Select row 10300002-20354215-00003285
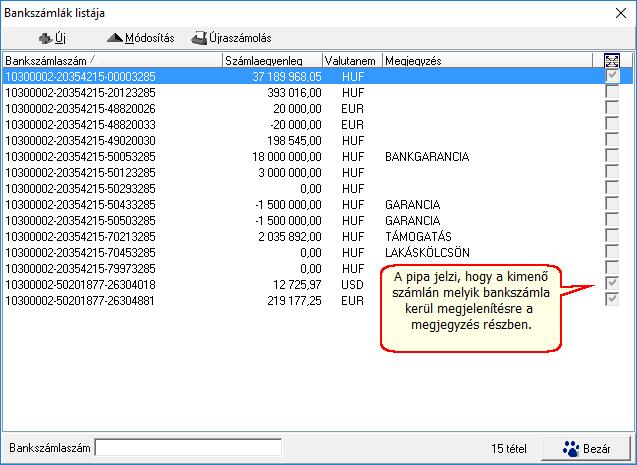637x465 pixels. [318, 76]
